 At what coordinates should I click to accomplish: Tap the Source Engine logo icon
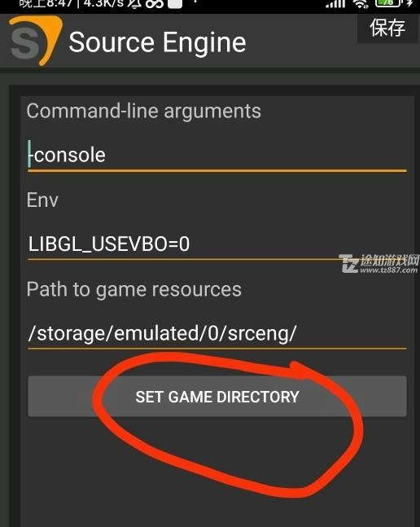(x=36, y=41)
